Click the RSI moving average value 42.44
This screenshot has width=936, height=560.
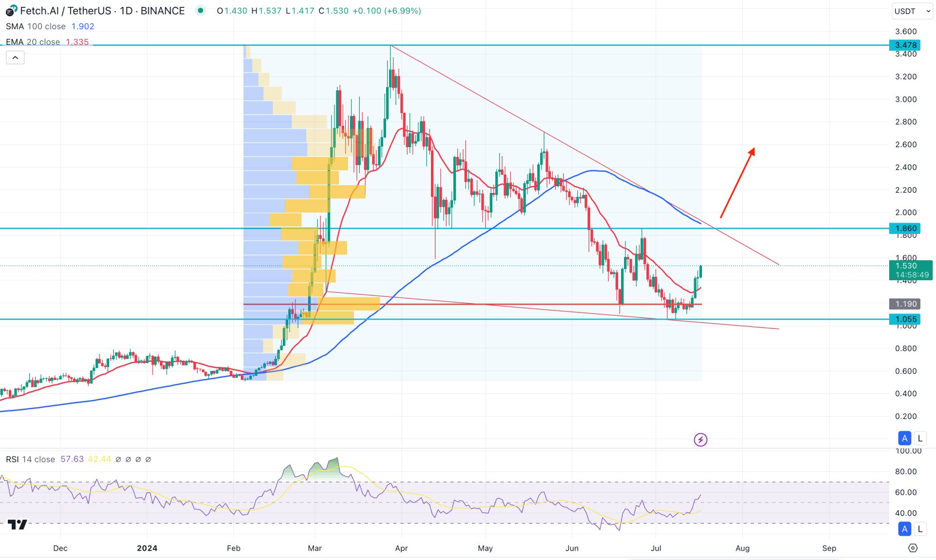tap(99, 459)
